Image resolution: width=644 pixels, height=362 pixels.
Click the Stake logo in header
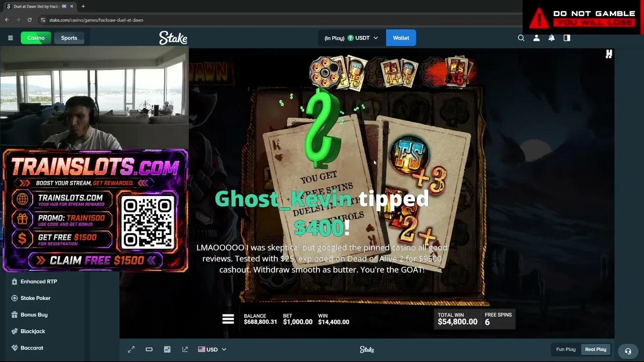click(x=173, y=38)
